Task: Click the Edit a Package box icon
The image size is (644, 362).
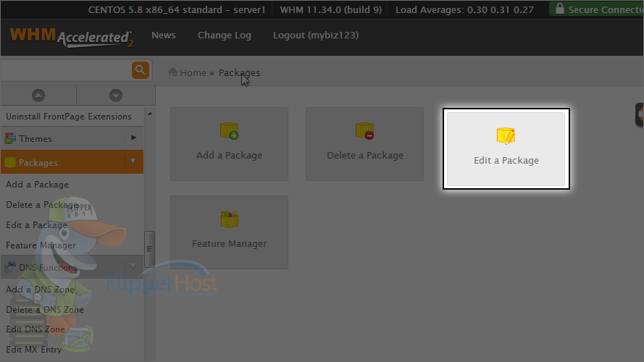Action: click(506, 136)
